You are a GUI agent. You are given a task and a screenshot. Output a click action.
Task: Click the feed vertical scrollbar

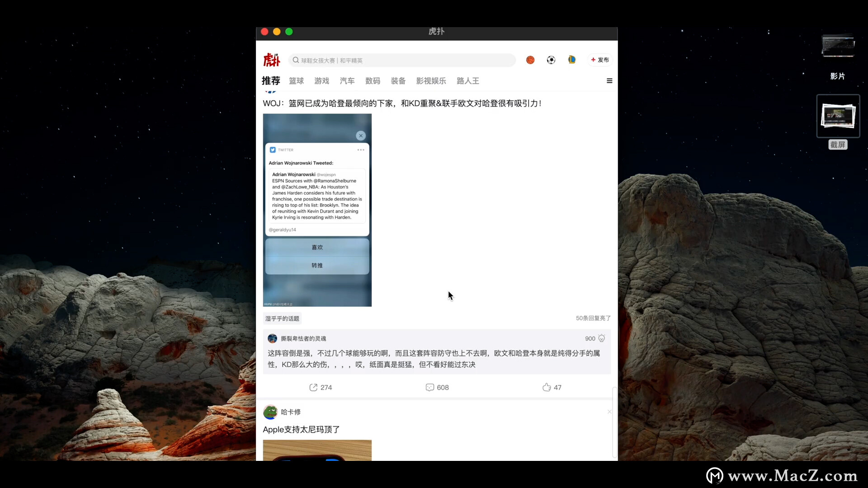point(614,422)
